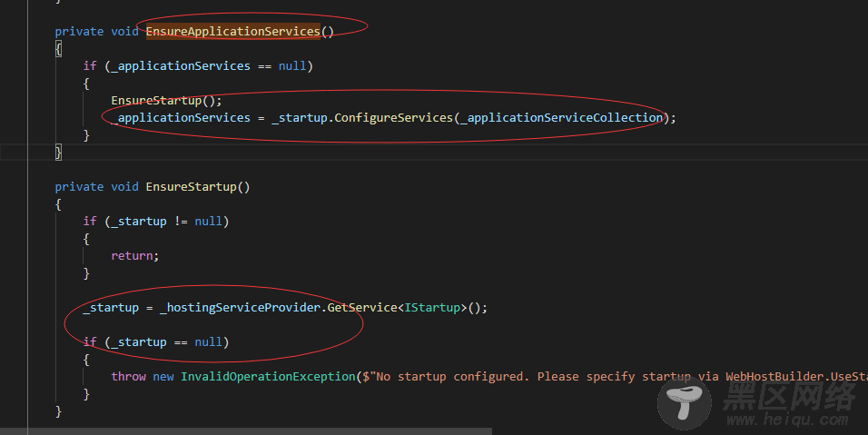Click the new keyword before InvalidOperationException
The width and height of the screenshot is (868, 435).
163,376
